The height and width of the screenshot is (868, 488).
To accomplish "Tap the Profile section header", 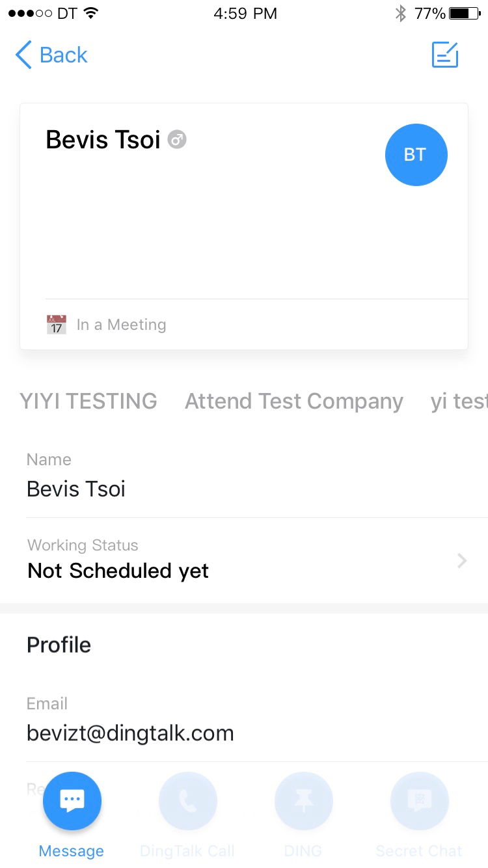I will point(59,645).
